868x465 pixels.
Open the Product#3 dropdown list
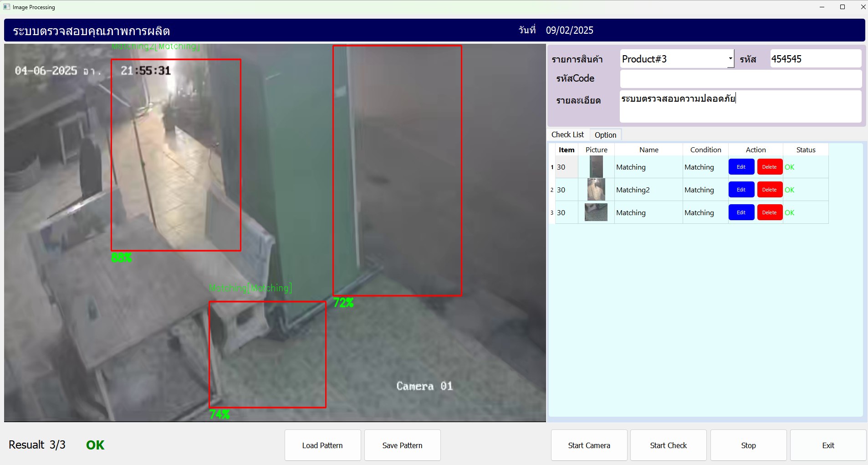click(x=730, y=59)
